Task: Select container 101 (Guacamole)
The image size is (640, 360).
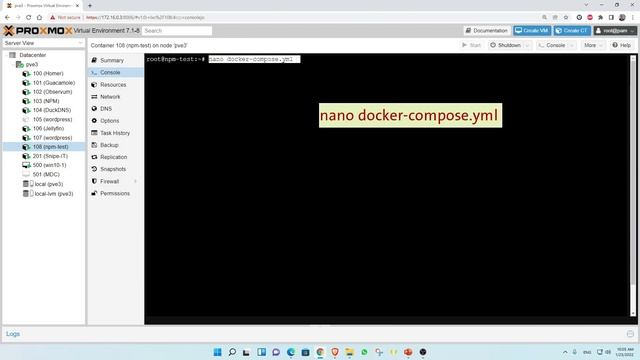Action: 53,83
